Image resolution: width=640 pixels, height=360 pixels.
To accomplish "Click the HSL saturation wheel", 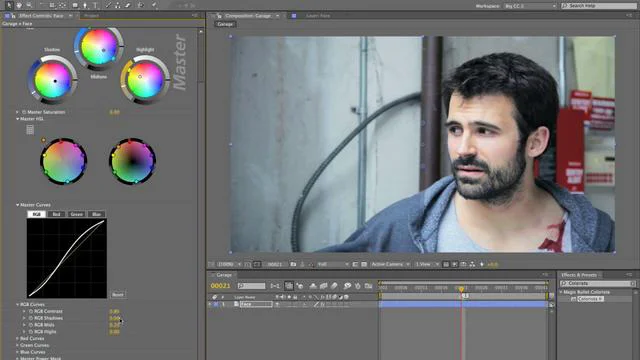I will 63,162.
